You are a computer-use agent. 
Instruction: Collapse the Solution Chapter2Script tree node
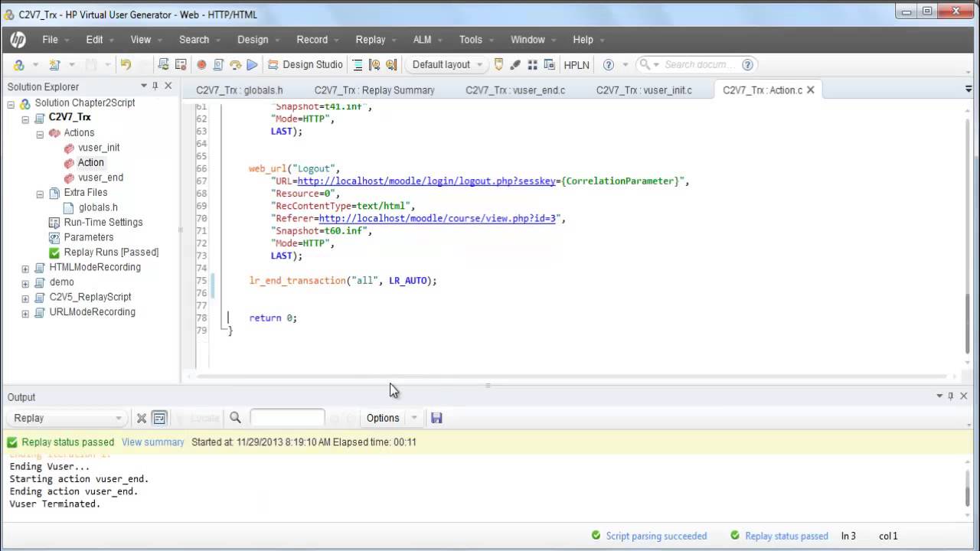pyautogui.click(x=11, y=103)
